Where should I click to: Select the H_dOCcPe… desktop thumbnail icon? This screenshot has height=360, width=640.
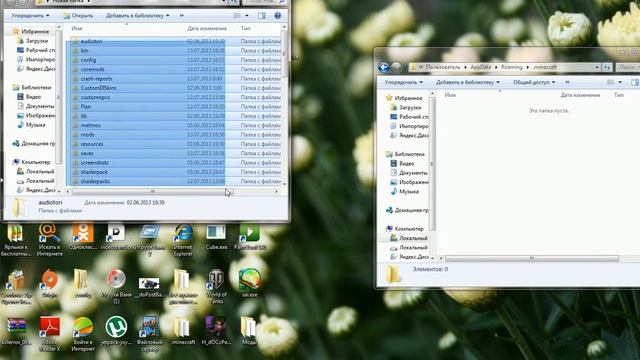[216, 331]
